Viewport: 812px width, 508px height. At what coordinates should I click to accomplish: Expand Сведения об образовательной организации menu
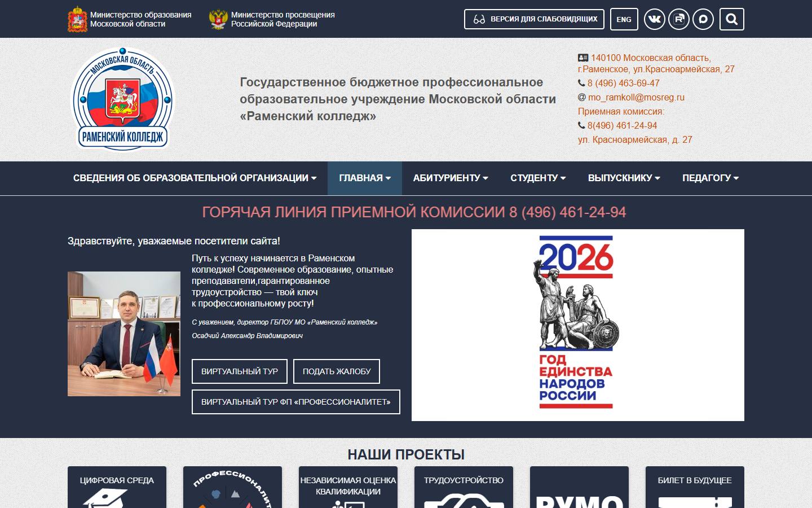point(195,178)
